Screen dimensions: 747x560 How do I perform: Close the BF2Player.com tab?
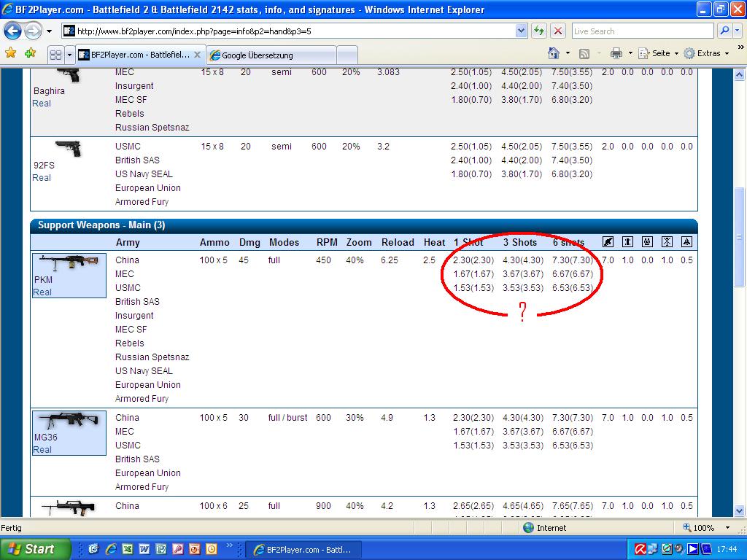(197, 55)
